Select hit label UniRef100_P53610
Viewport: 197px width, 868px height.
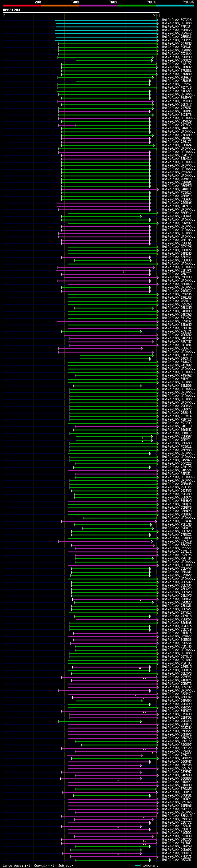pyautogui.click(x=177, y=193)
